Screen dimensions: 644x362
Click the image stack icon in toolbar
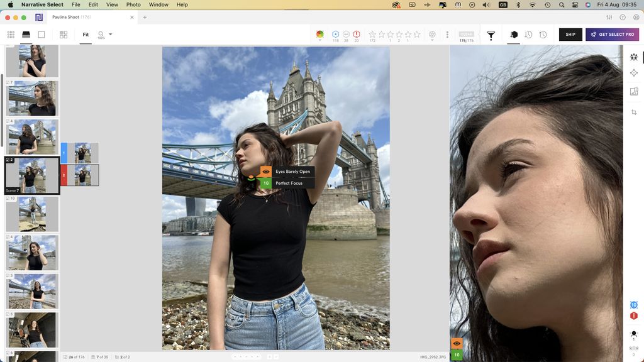point(514,35)
